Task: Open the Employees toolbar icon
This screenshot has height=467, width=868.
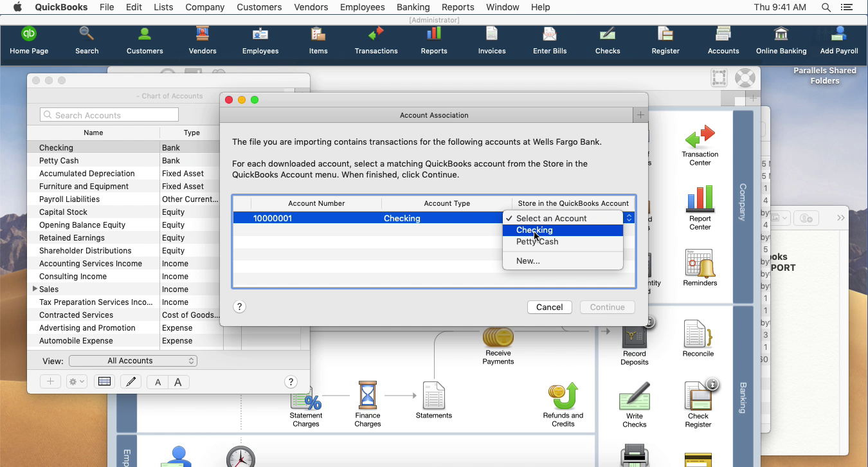Action: (260, 41)
